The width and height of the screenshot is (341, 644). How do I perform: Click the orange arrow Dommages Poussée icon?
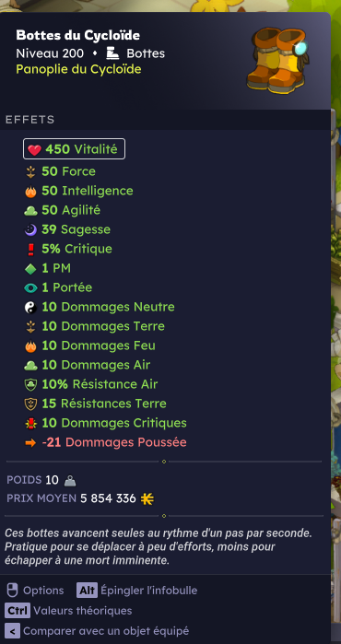coord(30,443)
